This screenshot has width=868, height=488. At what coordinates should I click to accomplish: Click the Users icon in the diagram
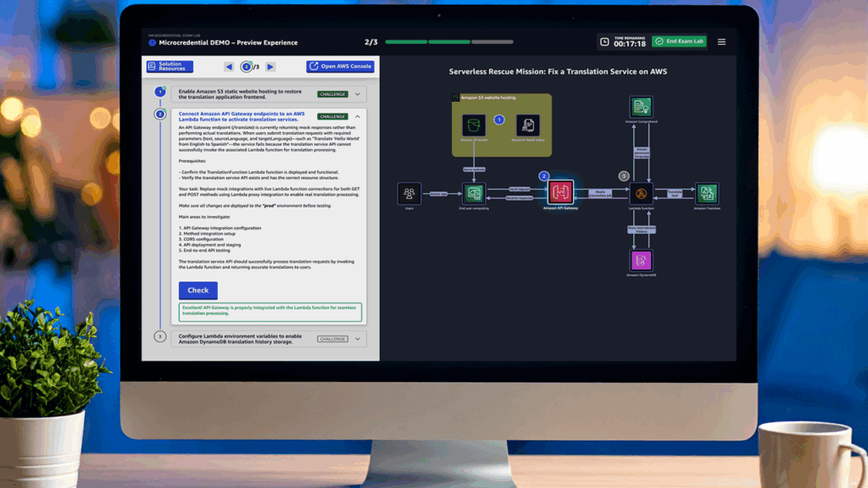pos(409,193)
